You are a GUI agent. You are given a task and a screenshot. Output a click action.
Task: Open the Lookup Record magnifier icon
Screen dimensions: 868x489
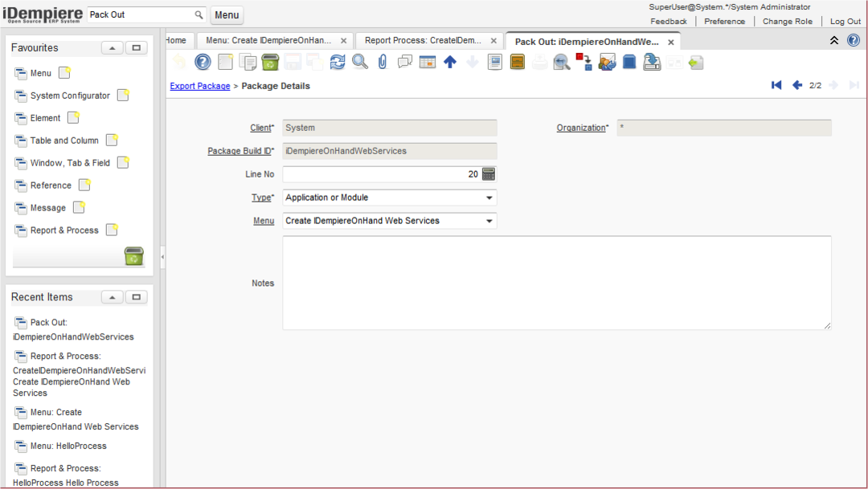[360, 62]
